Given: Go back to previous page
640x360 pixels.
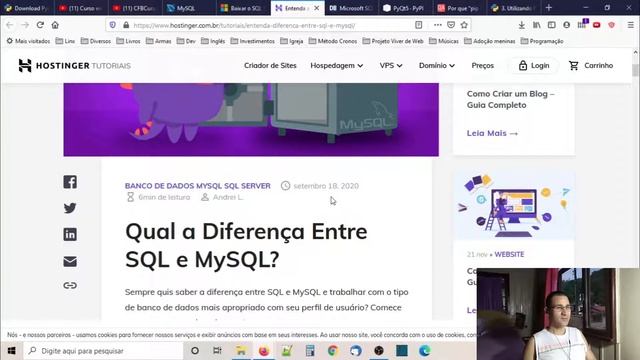Looking at the screenshot, I should click(x=10, y=25).
